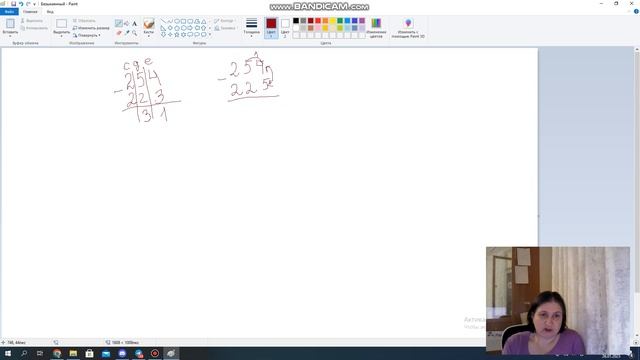640x360 pixels.
Task: Select the Color picker eyedropper tool
Action: pyautogui.click(x=127, y=33)
